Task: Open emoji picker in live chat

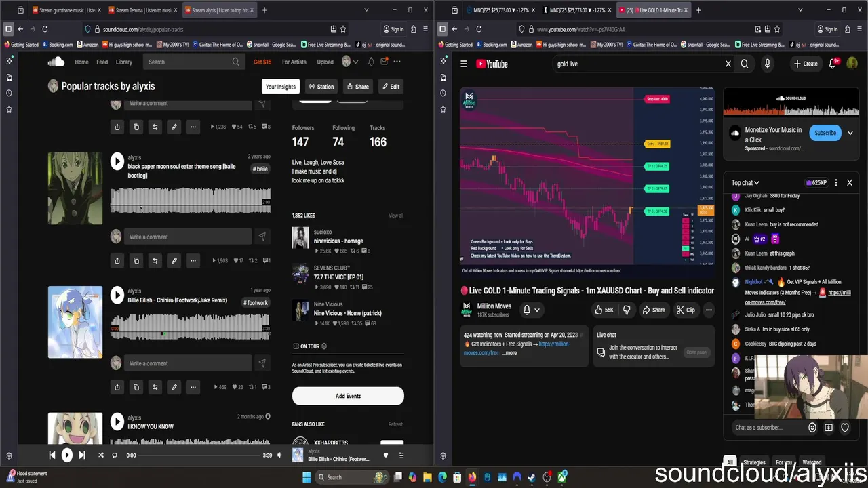Action: (812, 428)
